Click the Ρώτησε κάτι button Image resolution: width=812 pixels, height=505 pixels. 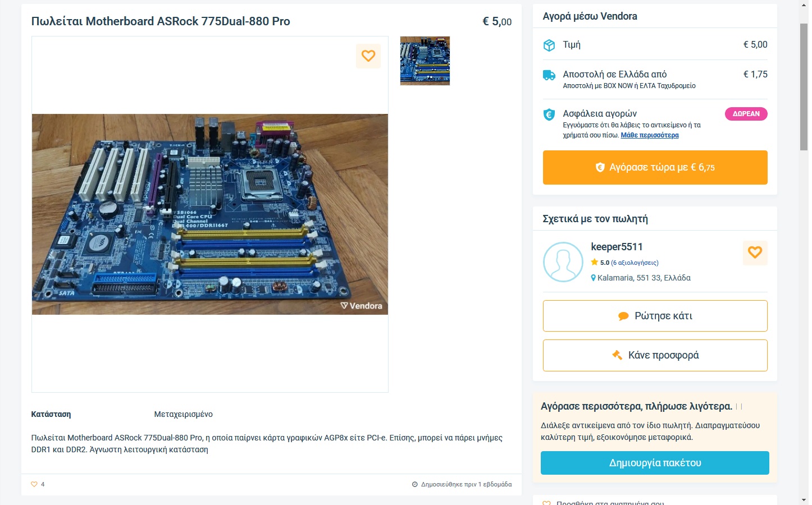655,316
